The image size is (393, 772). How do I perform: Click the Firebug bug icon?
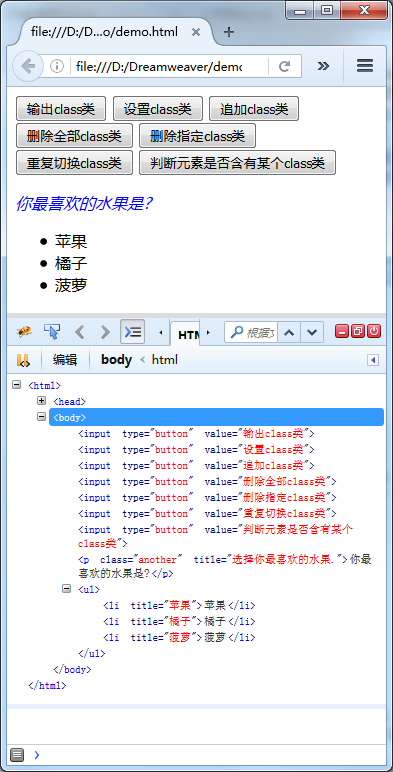point(24,332)
